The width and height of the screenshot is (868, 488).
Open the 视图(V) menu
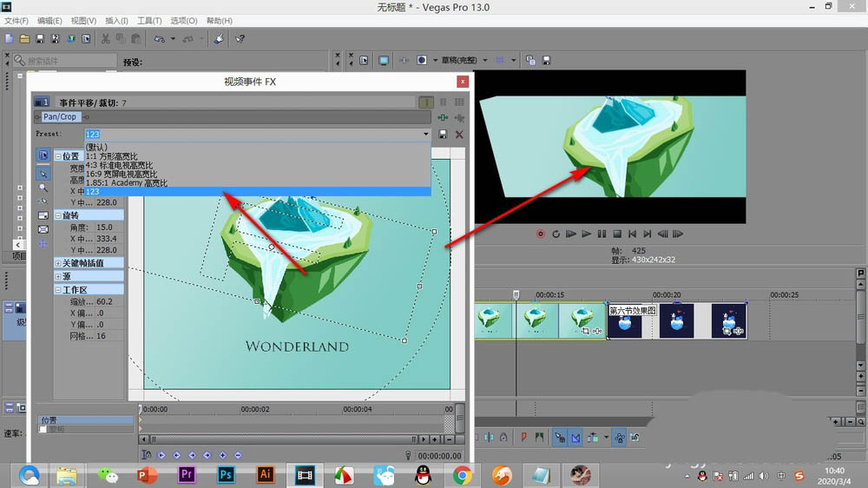point(83,21)
